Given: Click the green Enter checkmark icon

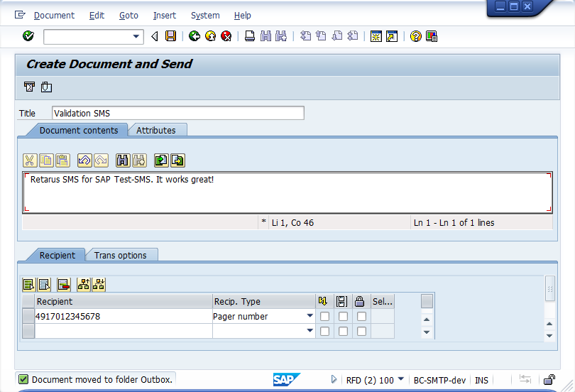Looking at the screenshot, I should pos(28,36).
